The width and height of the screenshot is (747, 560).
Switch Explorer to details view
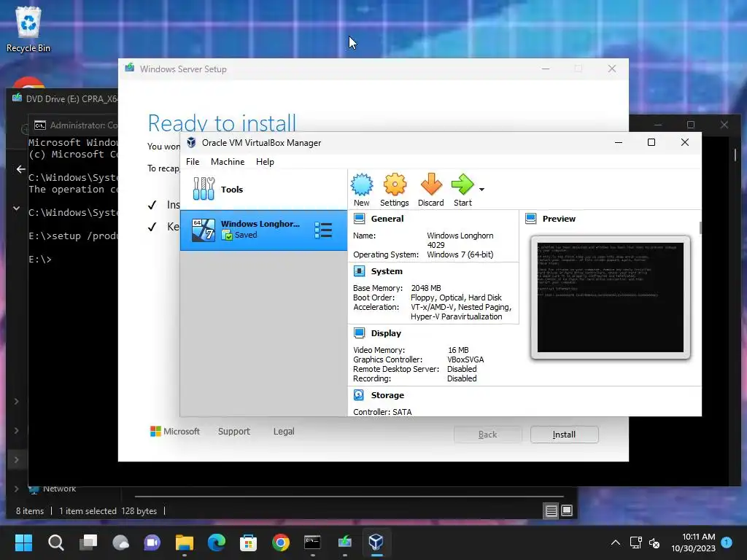point(551,511)
